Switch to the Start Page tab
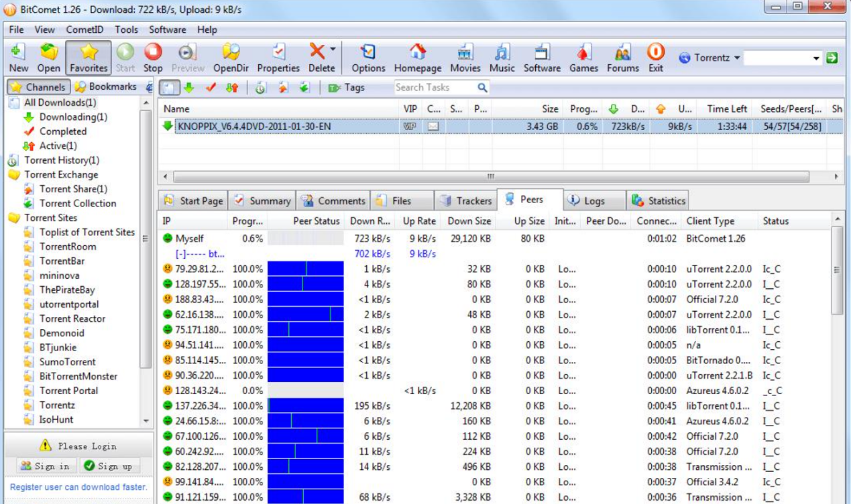This screenshot has height=504, width=851. coord(194,200)
